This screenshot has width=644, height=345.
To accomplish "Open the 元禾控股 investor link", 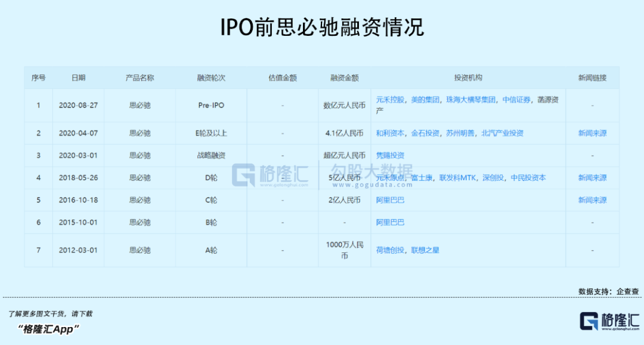I will click(x=390, y=100).
